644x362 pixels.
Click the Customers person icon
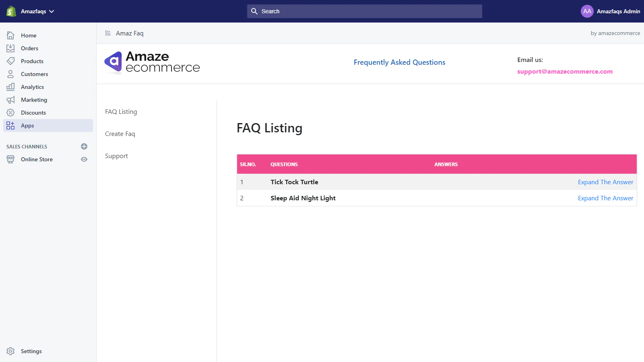pyautogui.click(x=10, y=74)
